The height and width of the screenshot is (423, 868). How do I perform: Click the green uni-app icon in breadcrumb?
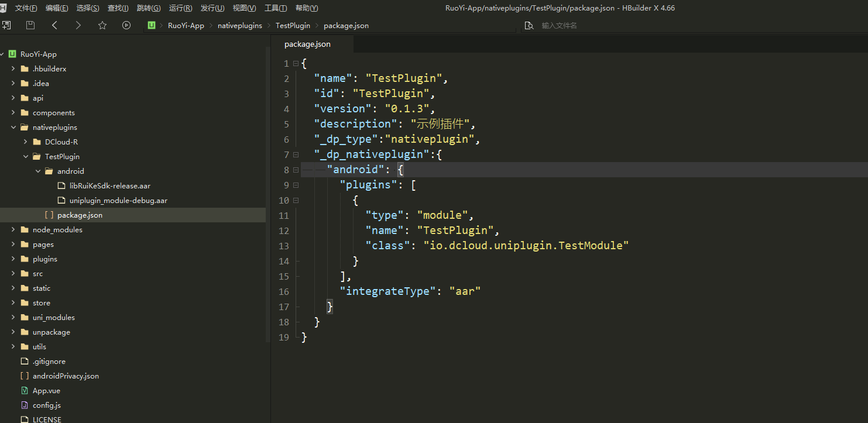[152, 25]
